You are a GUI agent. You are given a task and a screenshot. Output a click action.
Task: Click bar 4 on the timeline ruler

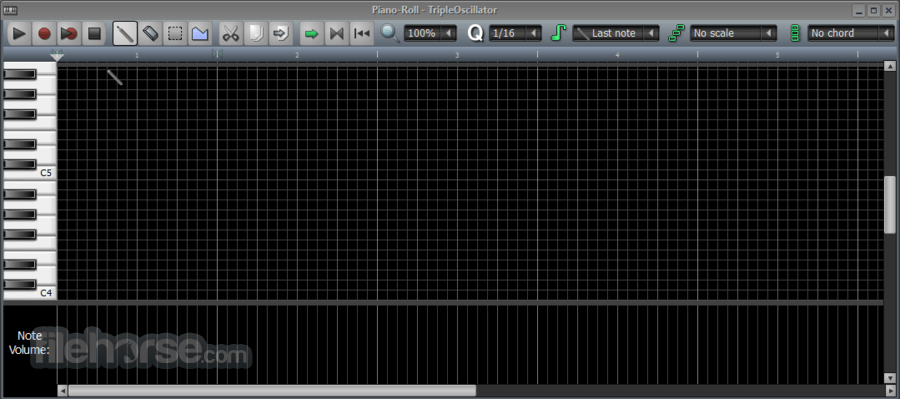coord(618,55)
